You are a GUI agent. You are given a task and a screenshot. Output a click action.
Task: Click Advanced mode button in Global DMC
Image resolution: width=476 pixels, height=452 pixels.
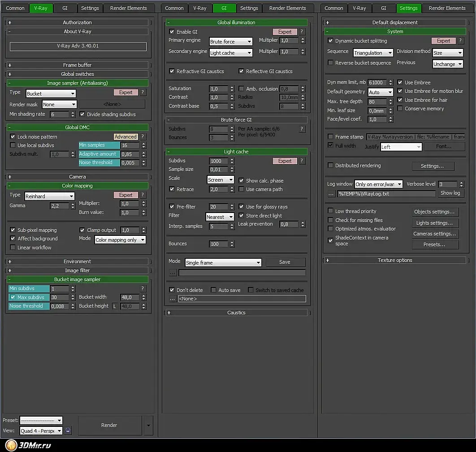125,137
